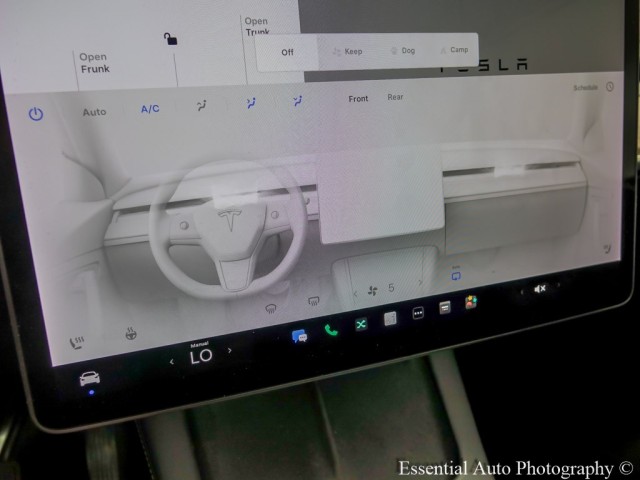Toggle the A/C setting
Screen dimensions: 640x480
(x=150, y=109)
